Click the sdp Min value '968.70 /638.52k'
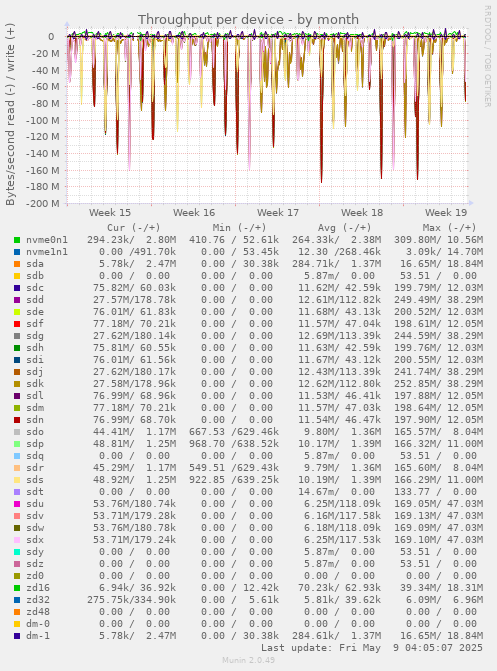This screenshot has width=497, height=671. coord(234,444)
